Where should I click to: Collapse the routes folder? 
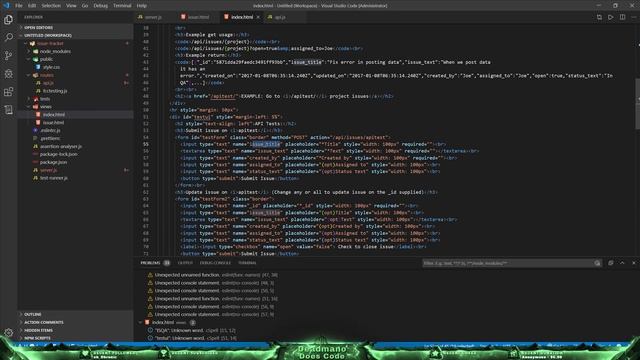pos(47,75)
